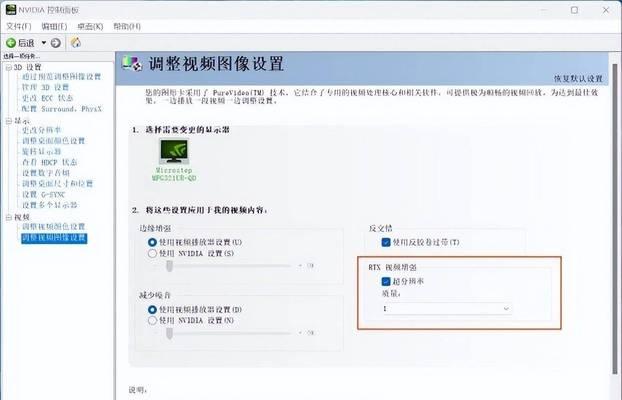The width and height of the screenshot is (622, 400).
Task: Collapse the 视频 tree node
Action: pyautogui.click(x=9, y=217)
